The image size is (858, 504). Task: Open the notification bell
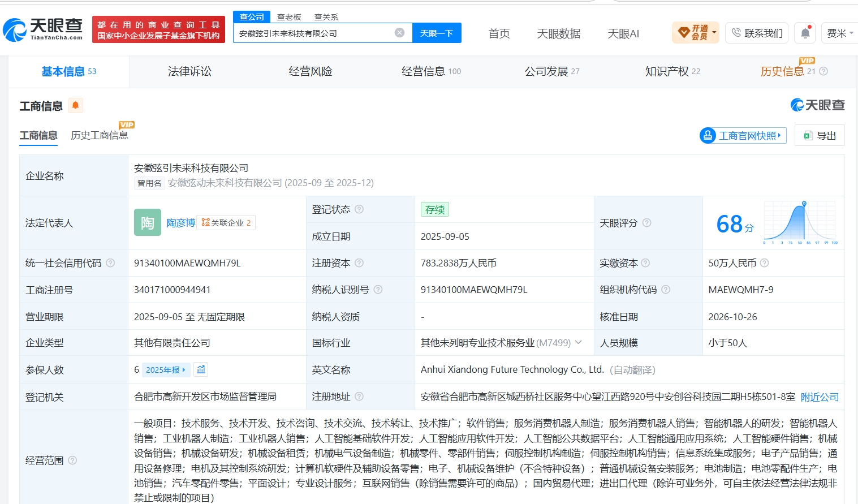tap(805, 33)
